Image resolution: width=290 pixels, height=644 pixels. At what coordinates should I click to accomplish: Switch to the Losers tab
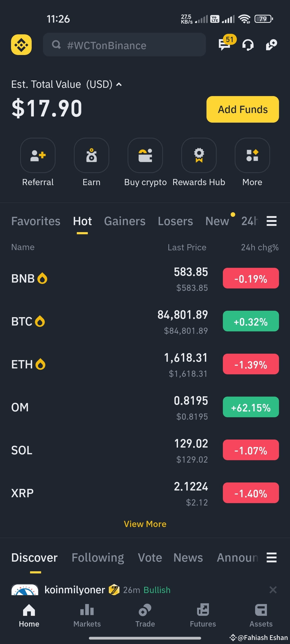175,221
